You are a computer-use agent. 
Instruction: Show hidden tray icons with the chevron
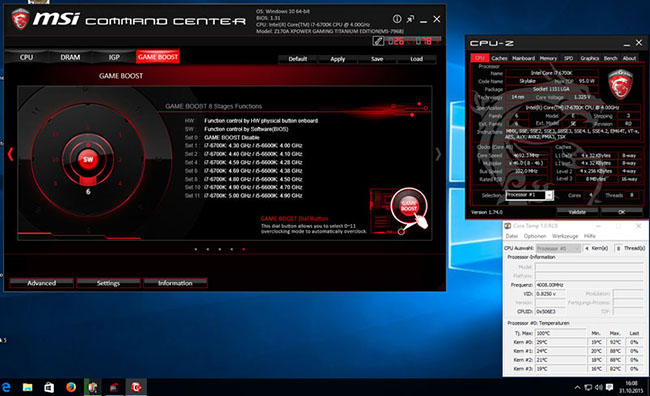[577, 388]
